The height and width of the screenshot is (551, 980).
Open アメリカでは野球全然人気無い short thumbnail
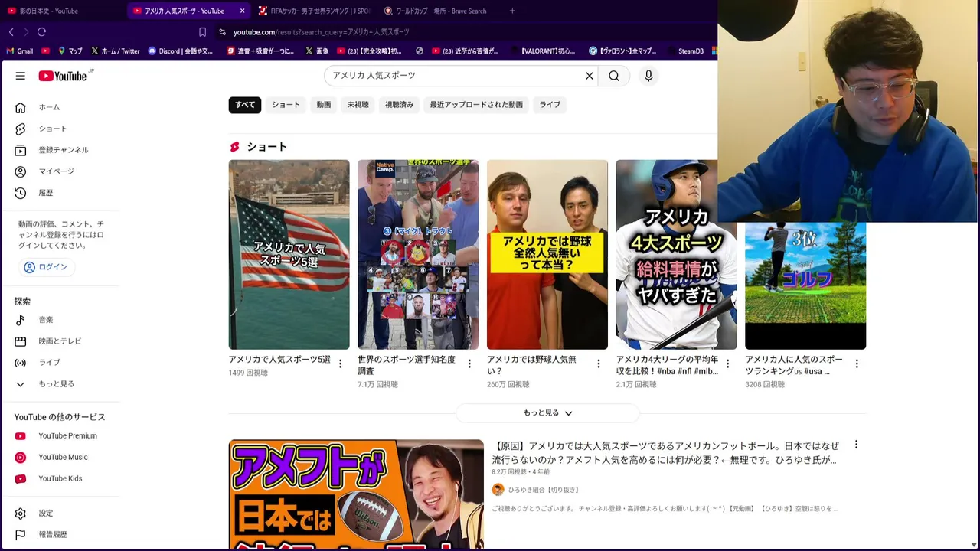tap(547, 255)
